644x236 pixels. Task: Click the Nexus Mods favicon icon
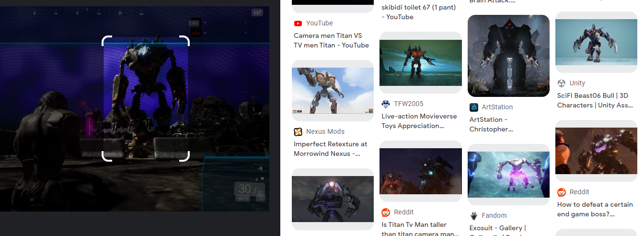[x=298, y=131]
